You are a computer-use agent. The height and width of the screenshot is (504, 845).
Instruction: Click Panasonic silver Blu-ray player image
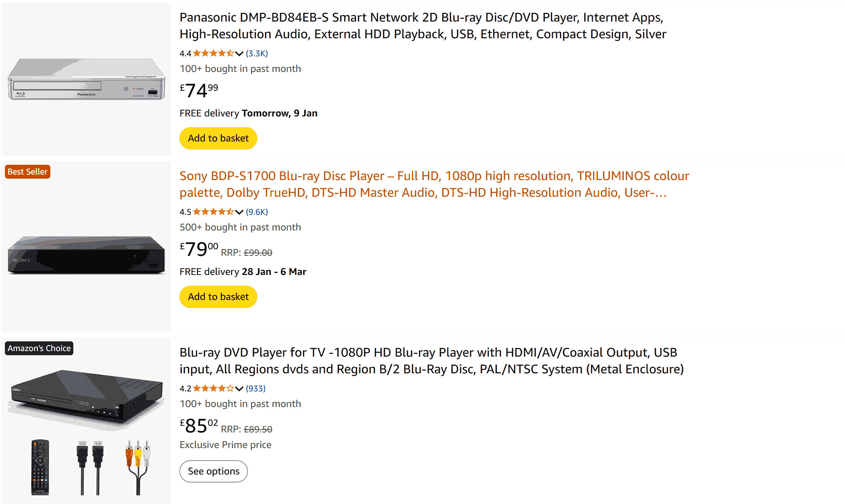point(86,79)
